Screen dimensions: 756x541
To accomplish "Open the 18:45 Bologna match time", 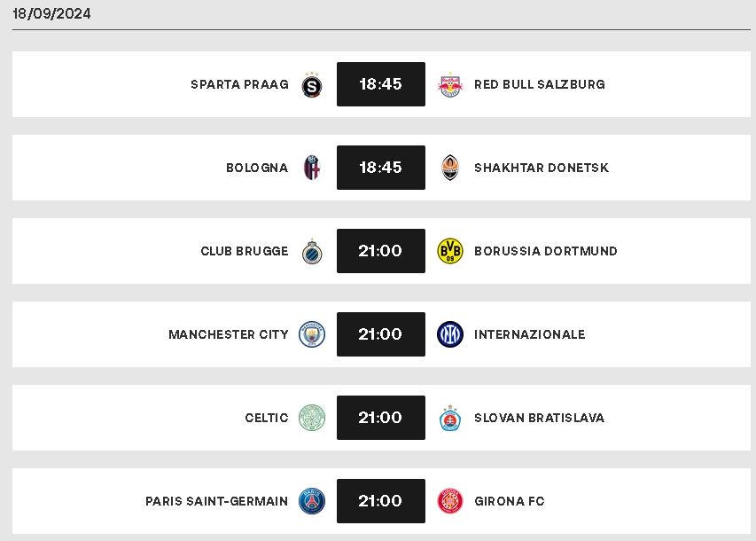I will tap(381, 168).
